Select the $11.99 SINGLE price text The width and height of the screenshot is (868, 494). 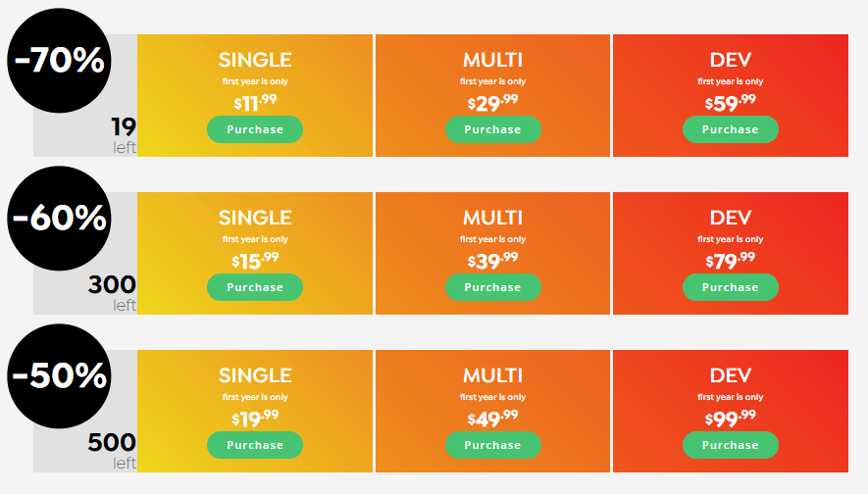point(255,102)
